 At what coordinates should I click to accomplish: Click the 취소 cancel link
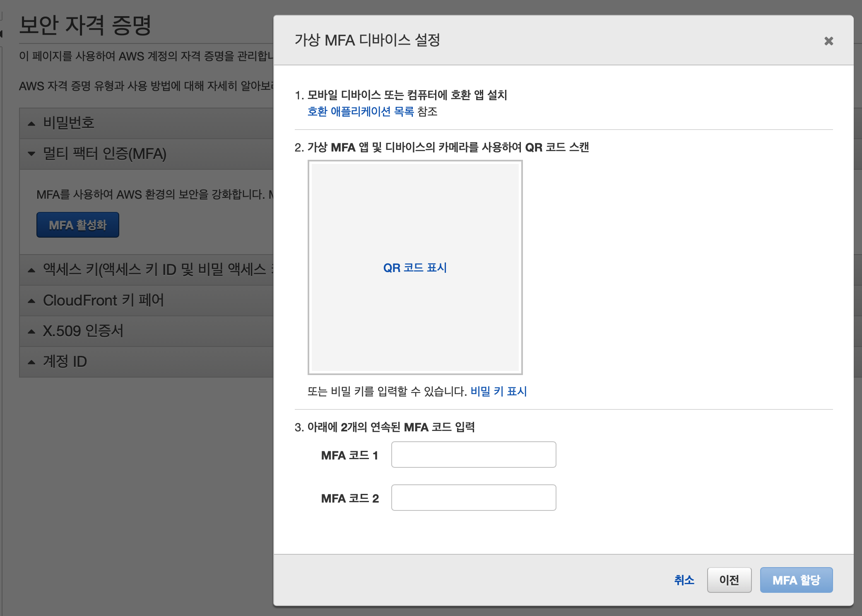(x=684, y=580)
